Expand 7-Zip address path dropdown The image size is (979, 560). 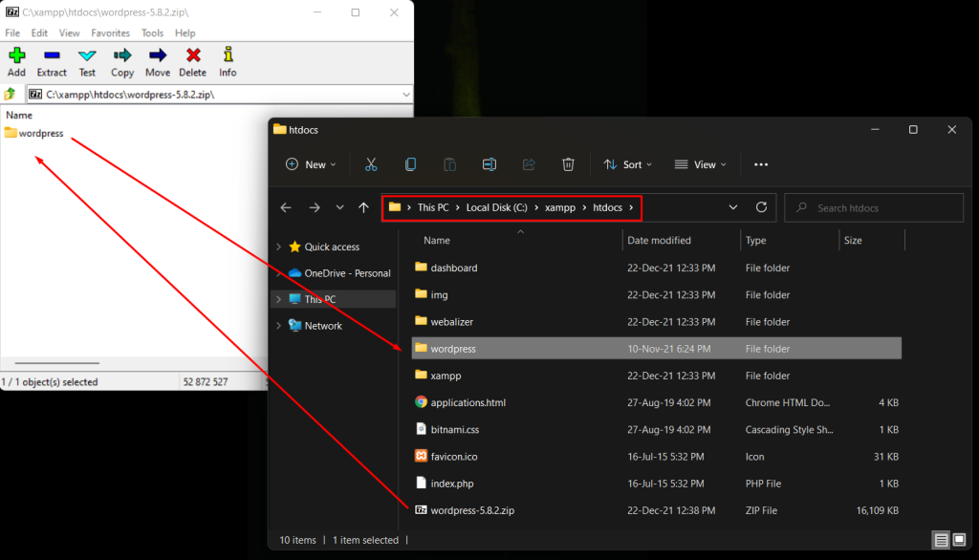(406, 95)
